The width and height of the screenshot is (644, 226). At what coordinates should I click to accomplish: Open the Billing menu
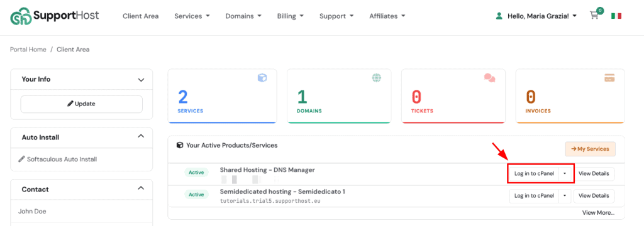291,16
